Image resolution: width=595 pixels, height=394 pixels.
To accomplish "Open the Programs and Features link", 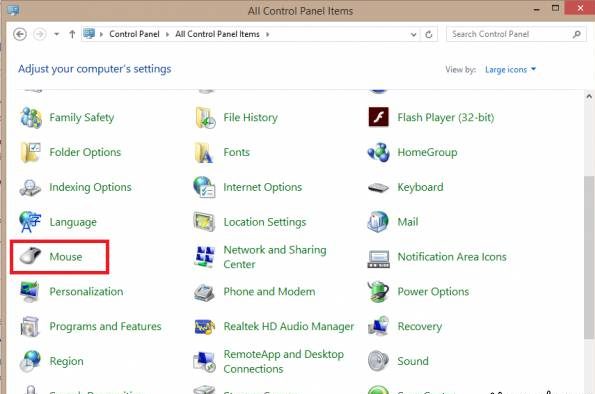I will (105, 326).
